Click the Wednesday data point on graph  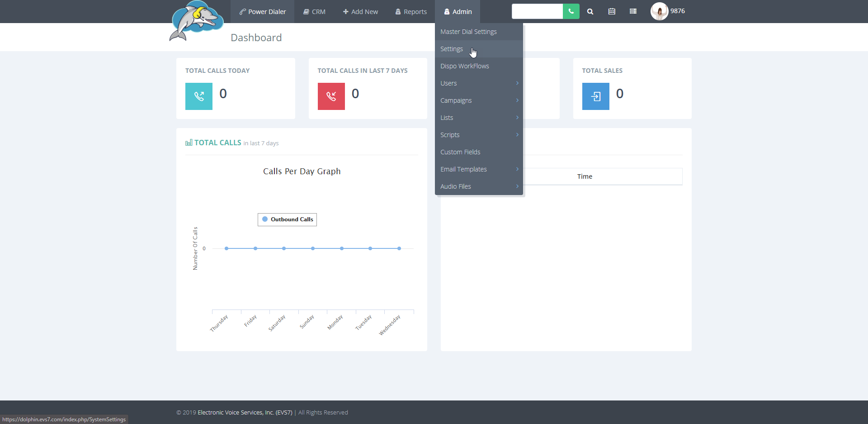click(x=399, y=248)
